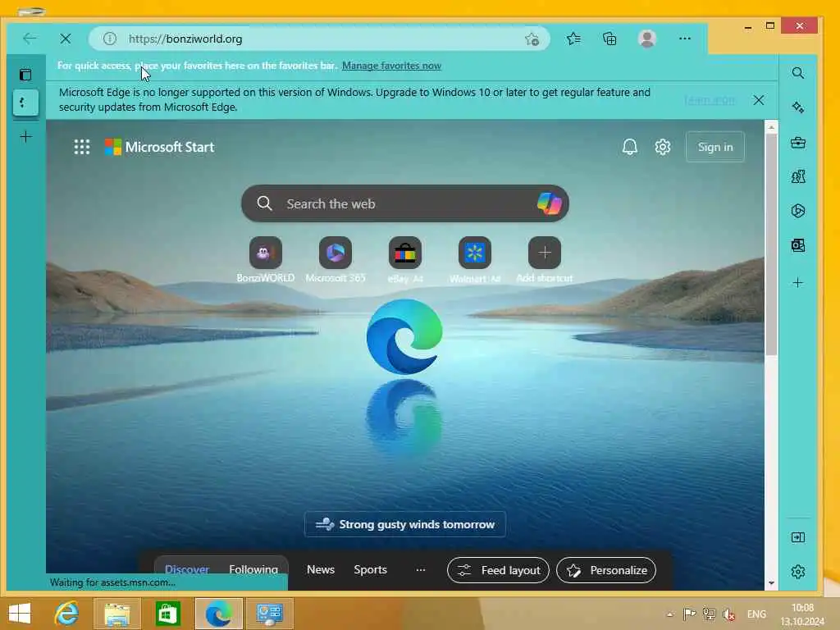This screenshot has height=630, width=840.
Task: Click the page vertical scrollbar thumb
Action: pyautogui.click(x=771, y=244)
